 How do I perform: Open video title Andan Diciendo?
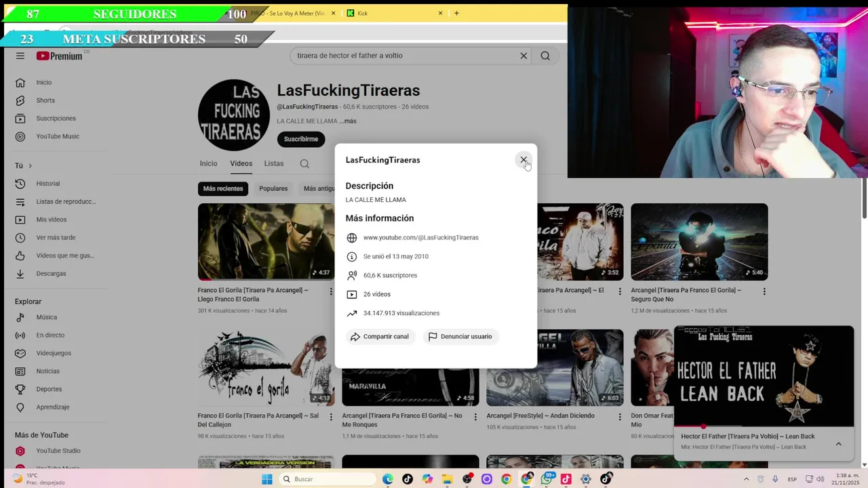540,415
